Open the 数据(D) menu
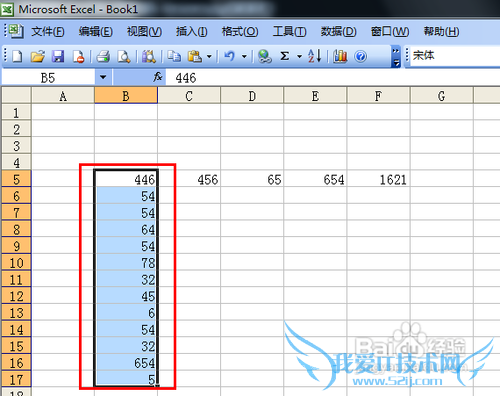 tap(338, 32)
